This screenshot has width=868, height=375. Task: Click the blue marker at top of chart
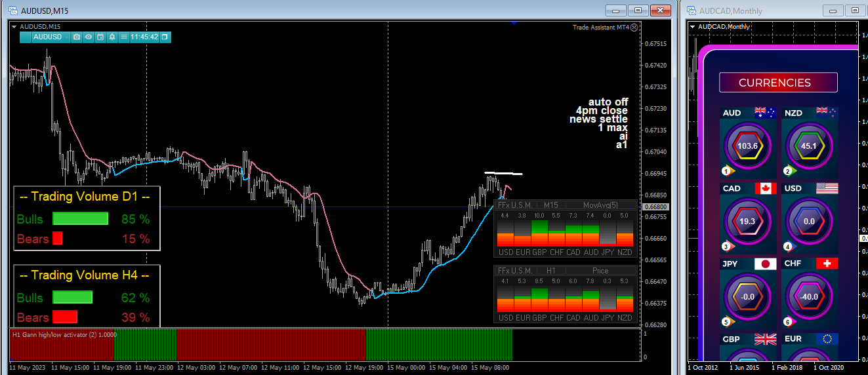point(514,24)
